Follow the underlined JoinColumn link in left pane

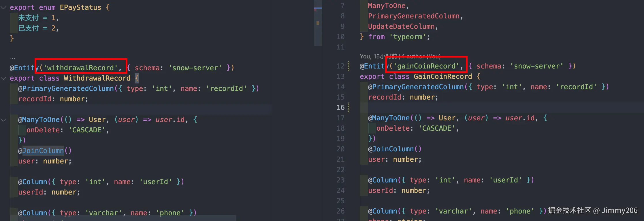tap(43, 151)
